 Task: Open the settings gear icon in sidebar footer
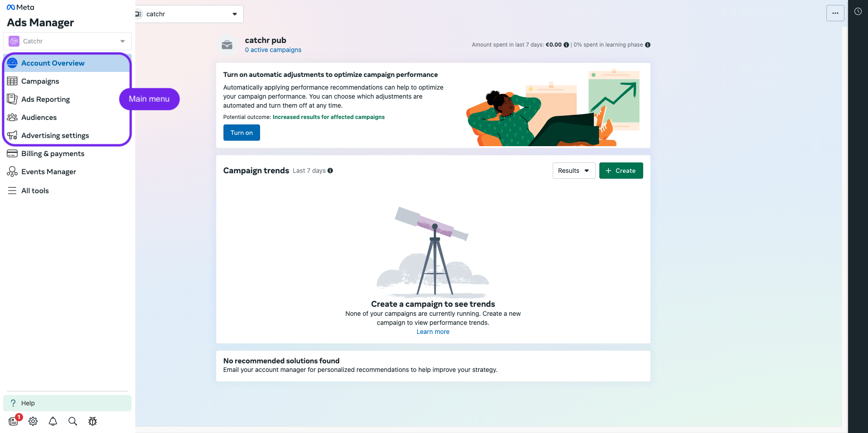tap(33, 421)
